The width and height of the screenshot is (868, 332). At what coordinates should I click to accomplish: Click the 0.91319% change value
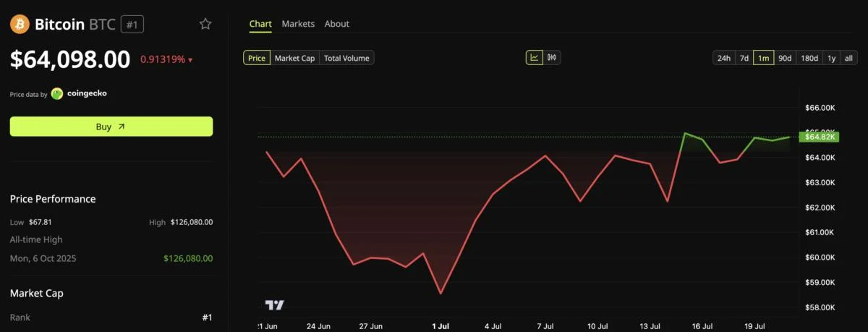[x=163, y=60]
